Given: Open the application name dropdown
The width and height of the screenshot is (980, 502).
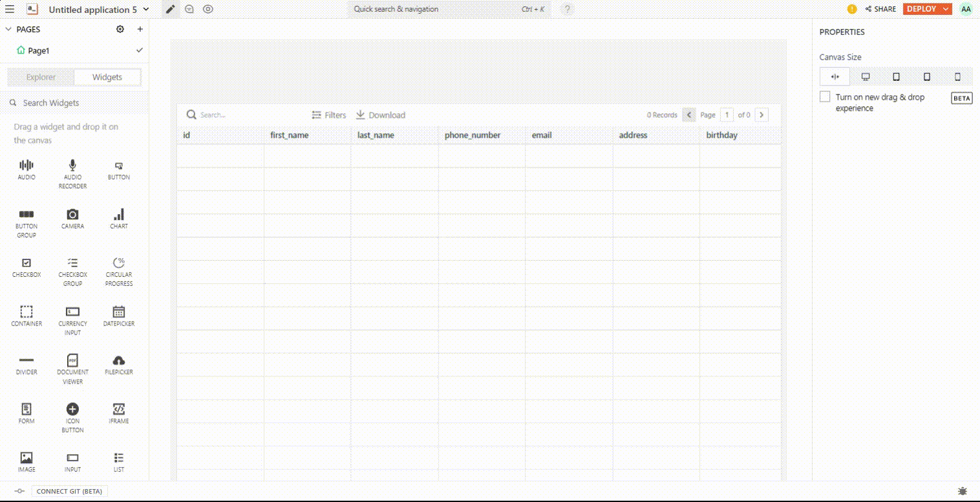Looking at the screenshot, I should tap(145, 9).
